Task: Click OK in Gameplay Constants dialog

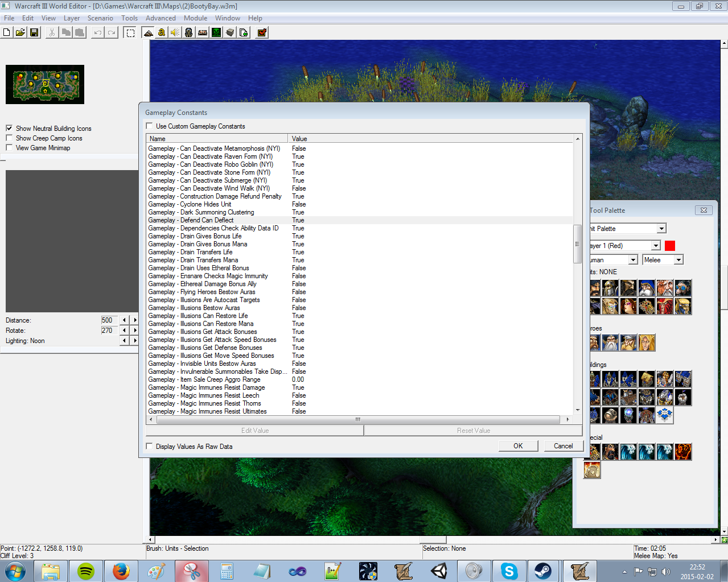Action: (x=518, y=445)
